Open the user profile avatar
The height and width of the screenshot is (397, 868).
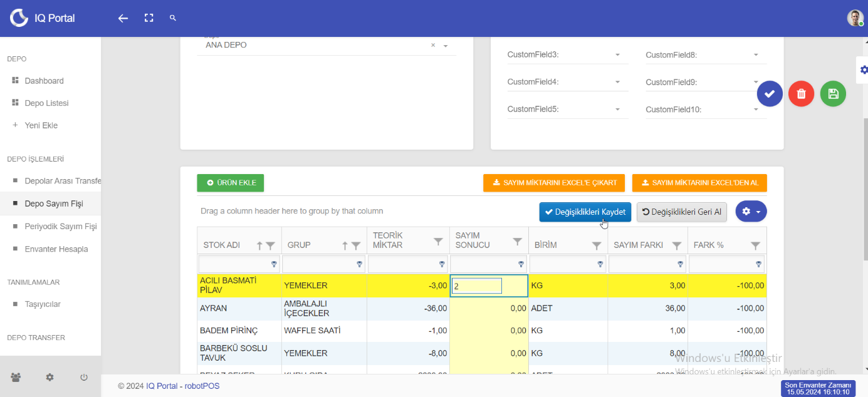click(855, 18)
